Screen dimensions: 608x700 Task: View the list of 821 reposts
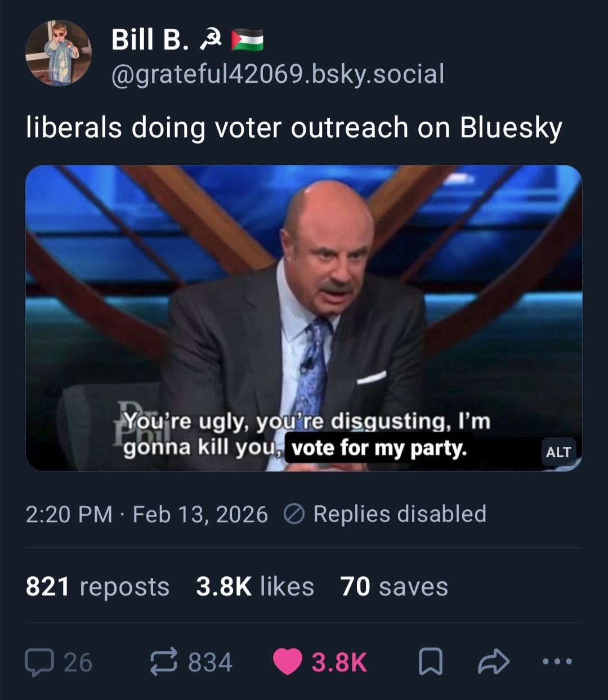coord(97,586)
